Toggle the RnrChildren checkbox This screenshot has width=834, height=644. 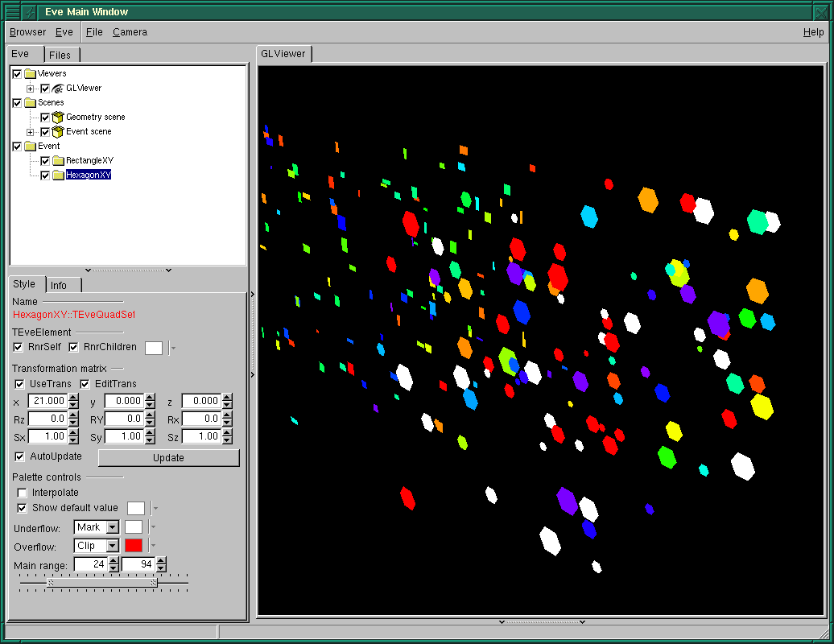click(x=74, y=347)
